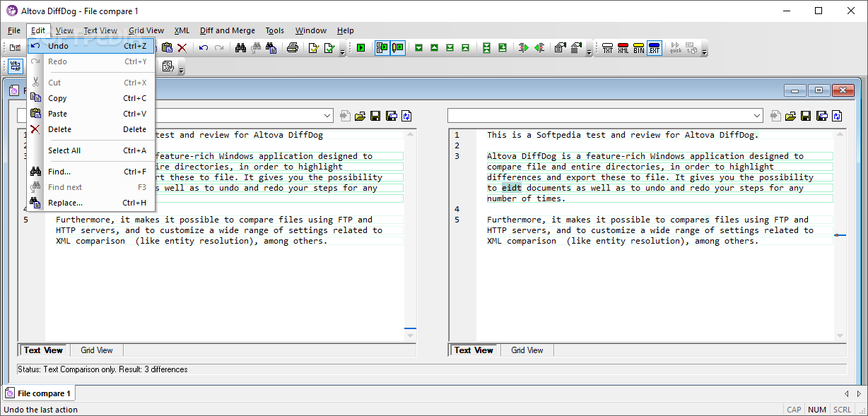
Task: Click the green-check Validate XML icon
Action: pos(329,47)
